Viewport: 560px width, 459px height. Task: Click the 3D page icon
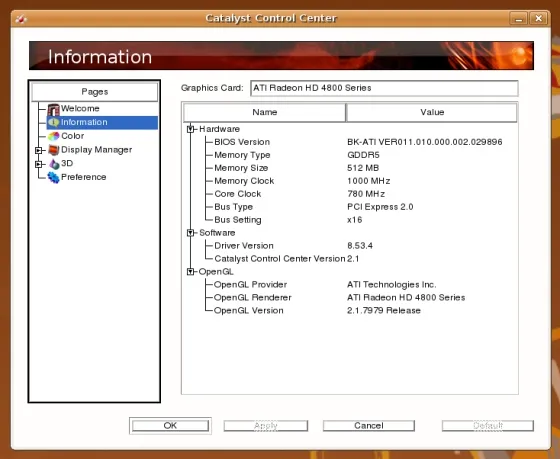[x=54, y=164]
